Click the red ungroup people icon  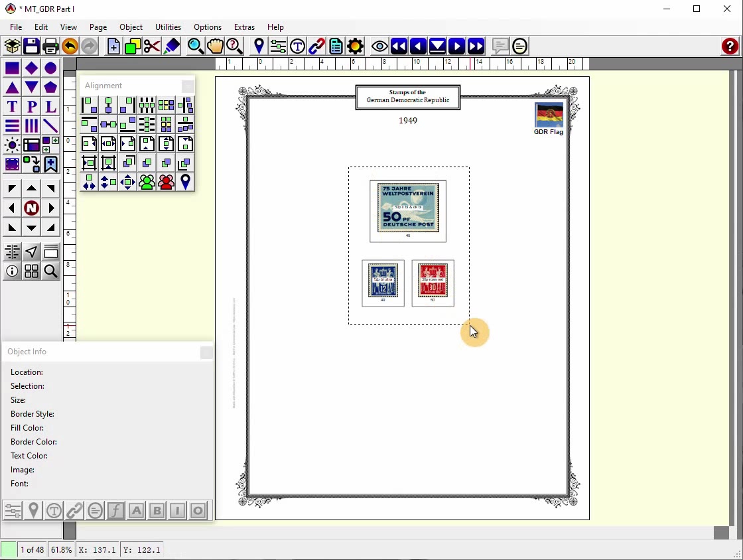pos(167,182)
